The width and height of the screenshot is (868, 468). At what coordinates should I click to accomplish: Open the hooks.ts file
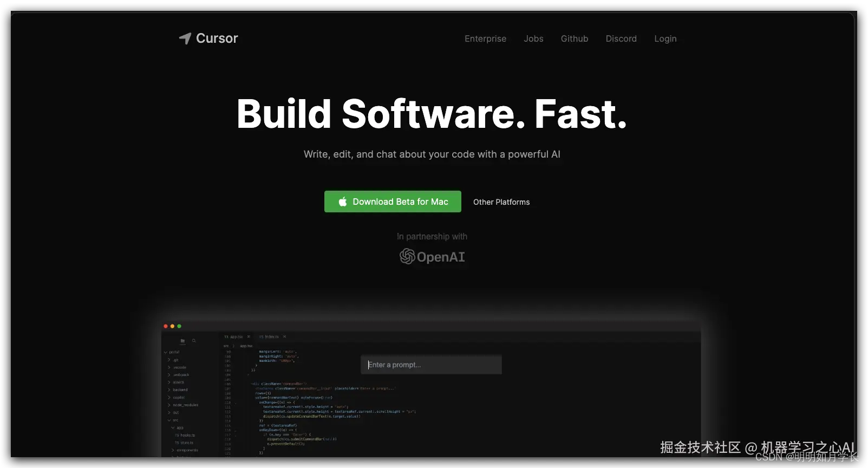185,435
